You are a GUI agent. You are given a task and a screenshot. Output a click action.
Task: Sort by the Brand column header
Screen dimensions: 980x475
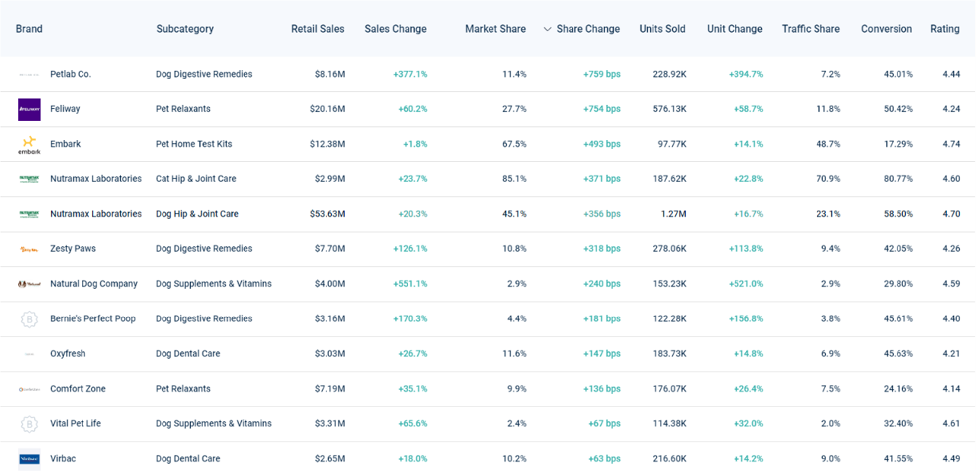point(29,29)
